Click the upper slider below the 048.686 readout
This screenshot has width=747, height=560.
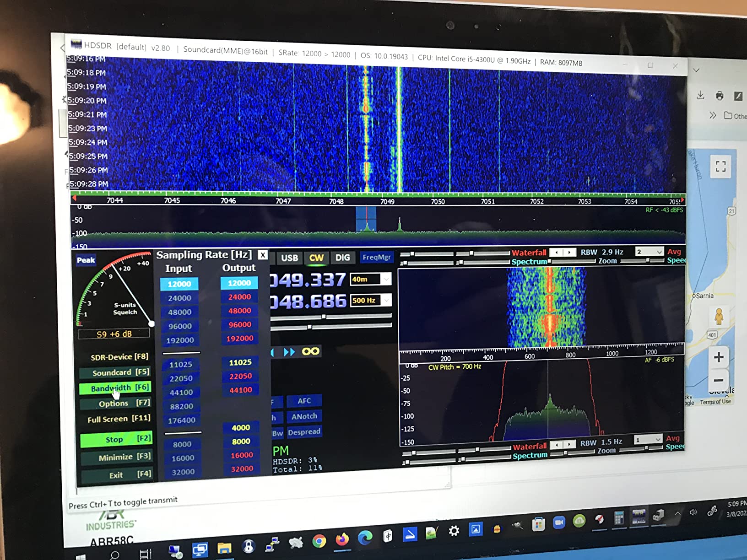click(331, 316)
